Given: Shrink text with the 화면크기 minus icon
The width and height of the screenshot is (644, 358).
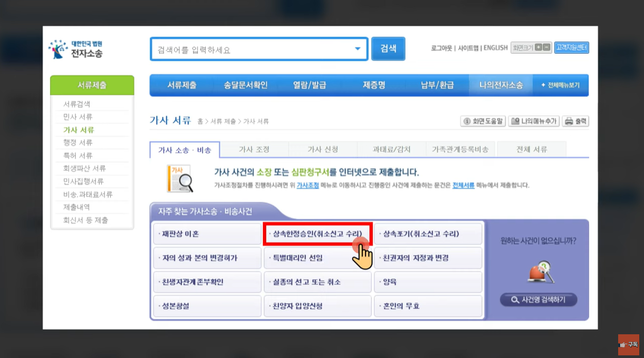Looking at the screenshot, I should (546, 47).
